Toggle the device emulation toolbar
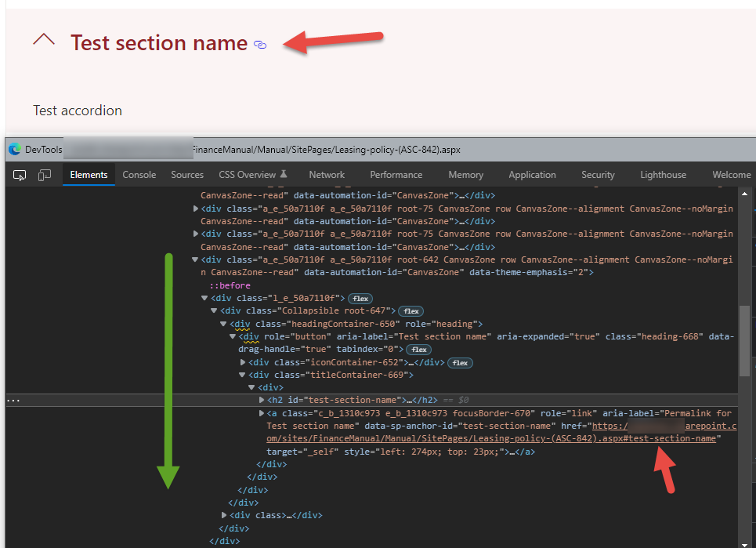The width and height of the screenshot is (756, 548). (x=45, y=174)
